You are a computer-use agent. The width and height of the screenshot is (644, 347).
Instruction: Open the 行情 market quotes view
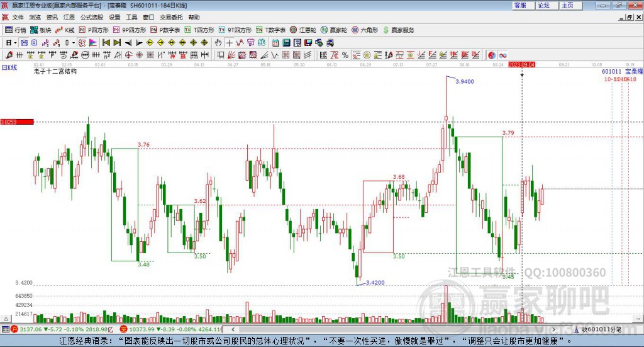coord(16,30)
